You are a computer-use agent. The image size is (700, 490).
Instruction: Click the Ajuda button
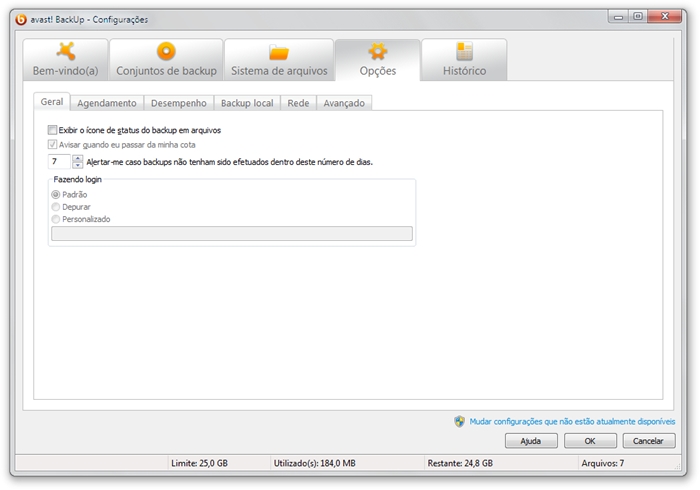coord(531,441)
